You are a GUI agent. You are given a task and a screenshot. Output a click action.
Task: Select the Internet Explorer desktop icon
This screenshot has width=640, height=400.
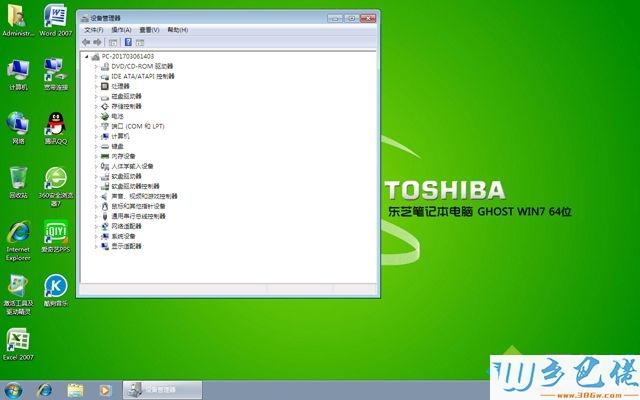tap(18, 241)
